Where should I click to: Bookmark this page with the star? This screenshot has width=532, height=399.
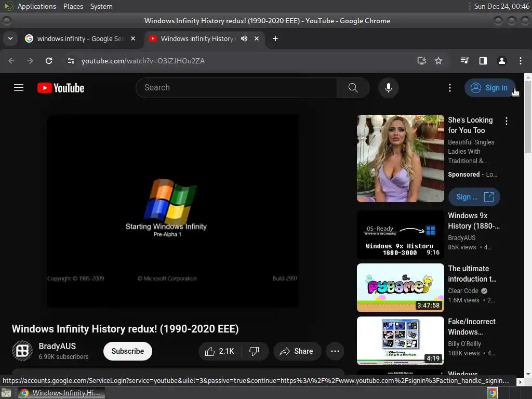[438, 61]
